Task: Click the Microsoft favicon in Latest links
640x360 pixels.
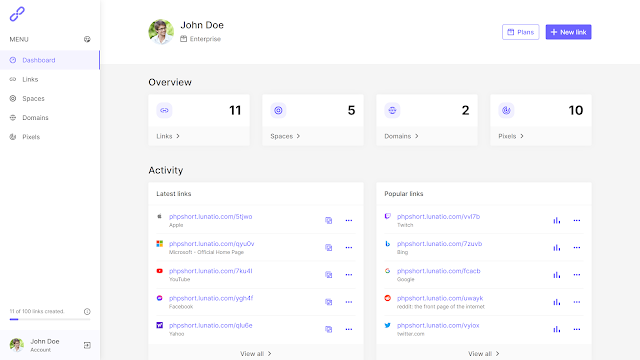Action: 160,244
